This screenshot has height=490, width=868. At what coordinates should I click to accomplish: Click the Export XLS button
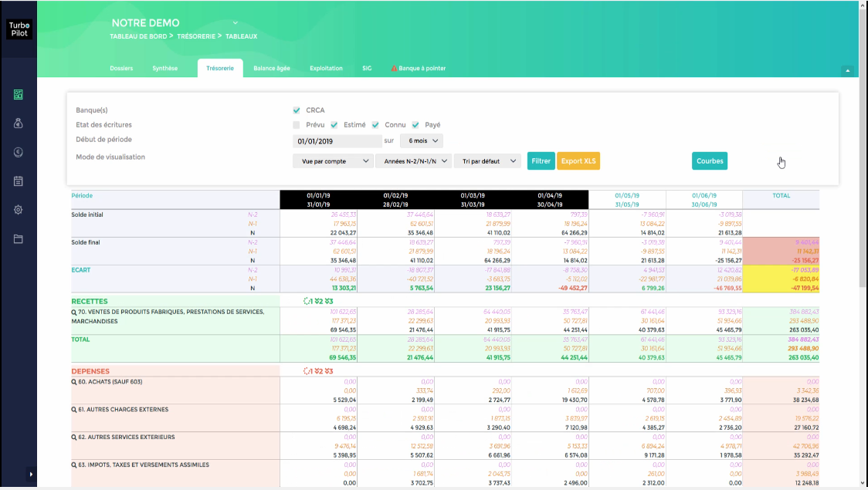pos(578,161)
